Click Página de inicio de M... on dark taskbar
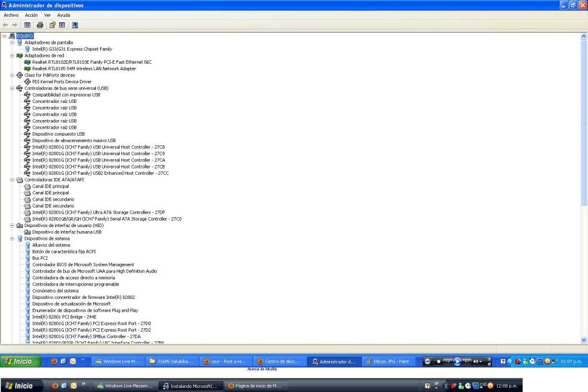 point(256,386)
